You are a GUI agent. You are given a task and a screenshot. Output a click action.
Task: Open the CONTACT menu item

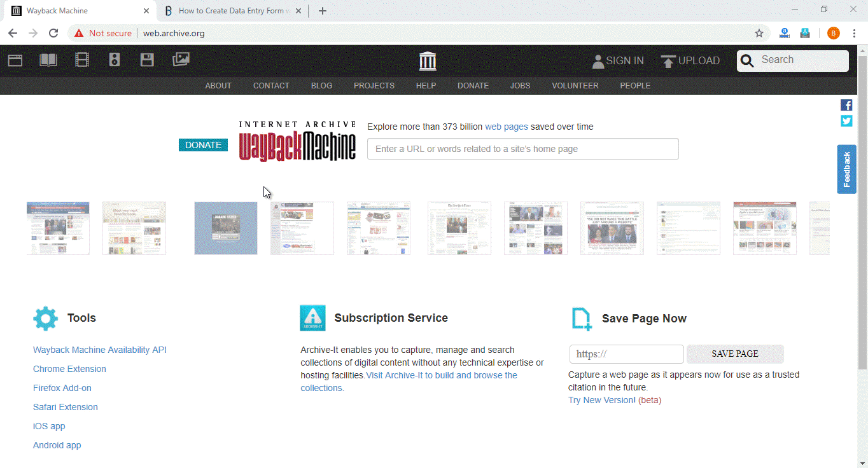point(271,86)
